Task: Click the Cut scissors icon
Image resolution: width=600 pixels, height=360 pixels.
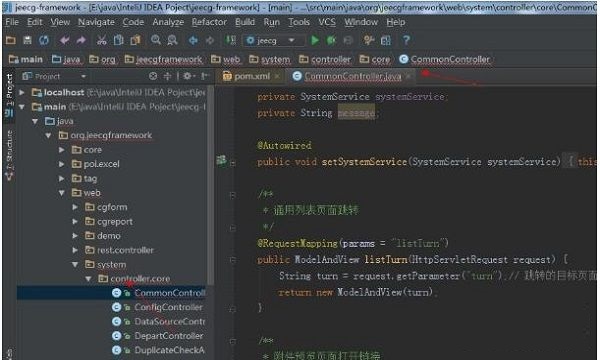Action: click(x=101, y=40)
